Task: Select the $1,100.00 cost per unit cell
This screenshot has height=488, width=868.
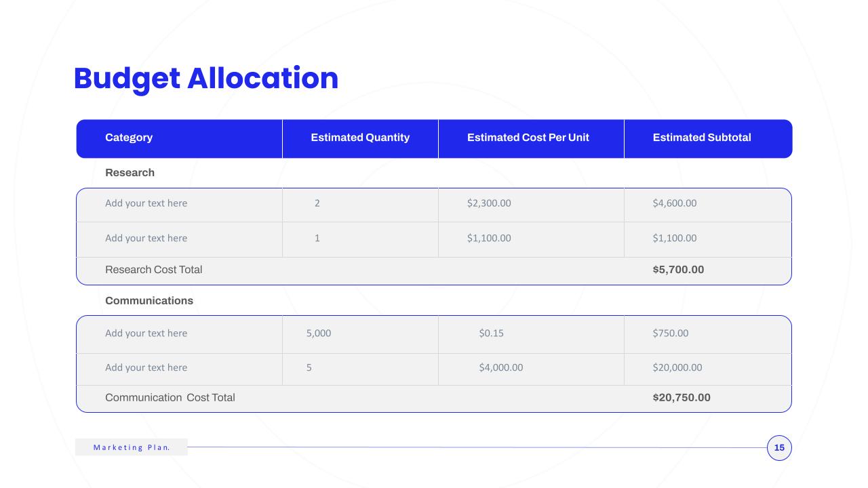Action: coord(531,239)
